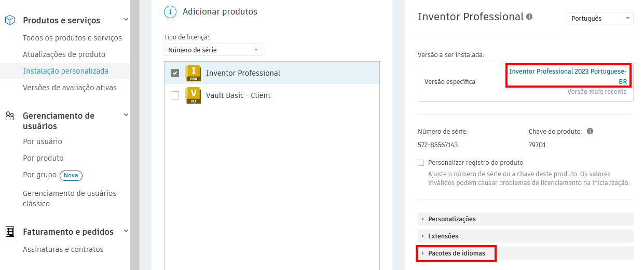Viewport: 644px width, 270px height.
Task: Expand the Pacotes de idiomas section
Action: pyautogui.click(x=456, y=253)
